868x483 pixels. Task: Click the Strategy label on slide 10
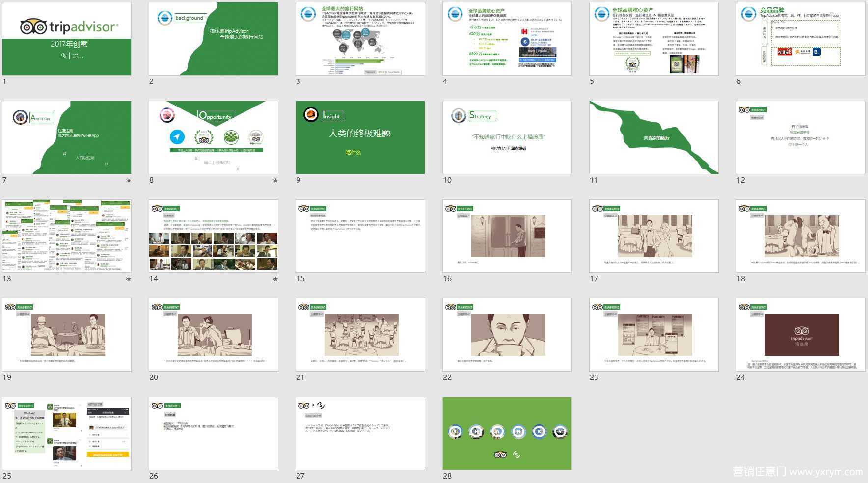point(482,116)
